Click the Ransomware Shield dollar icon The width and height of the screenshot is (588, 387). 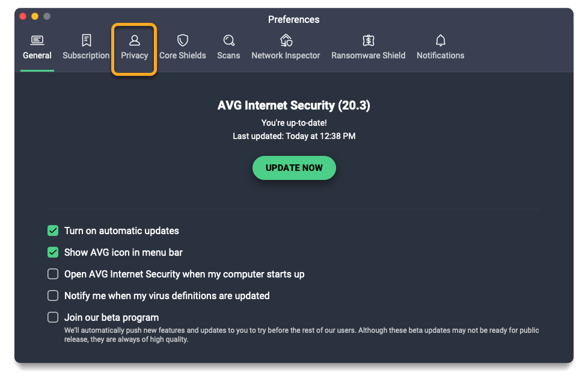pos(369,40)
